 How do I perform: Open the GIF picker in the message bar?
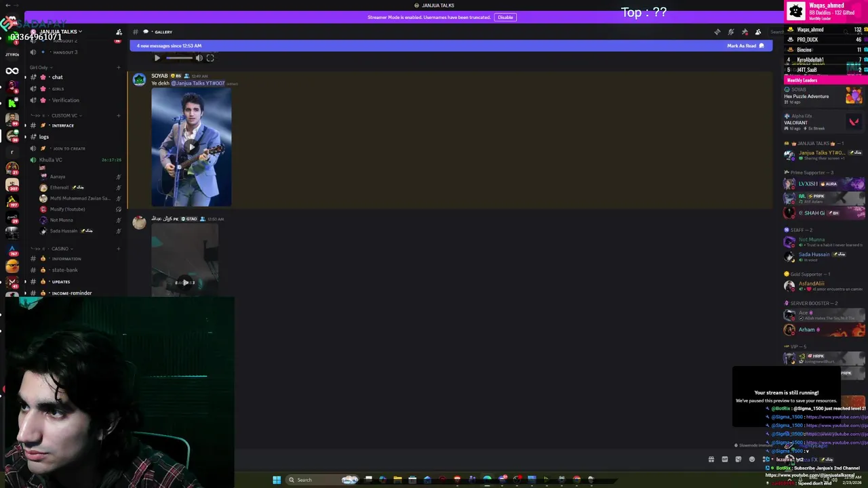pos(725,460)
